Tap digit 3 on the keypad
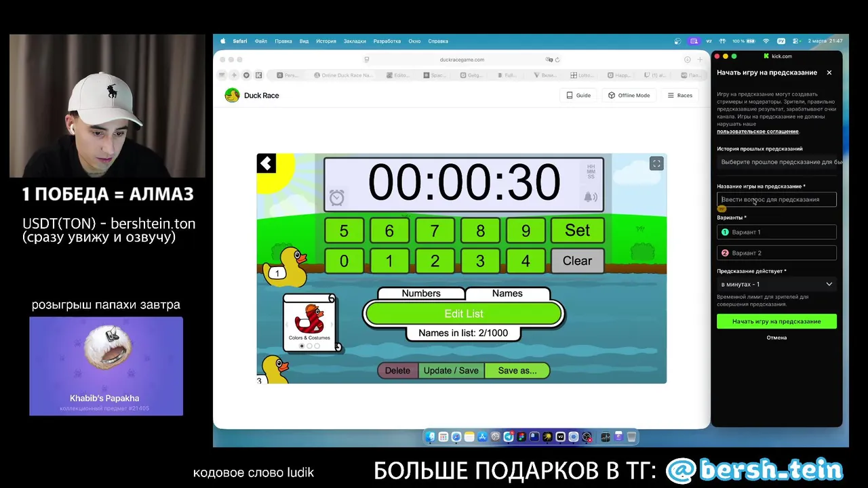 (480, 261)
